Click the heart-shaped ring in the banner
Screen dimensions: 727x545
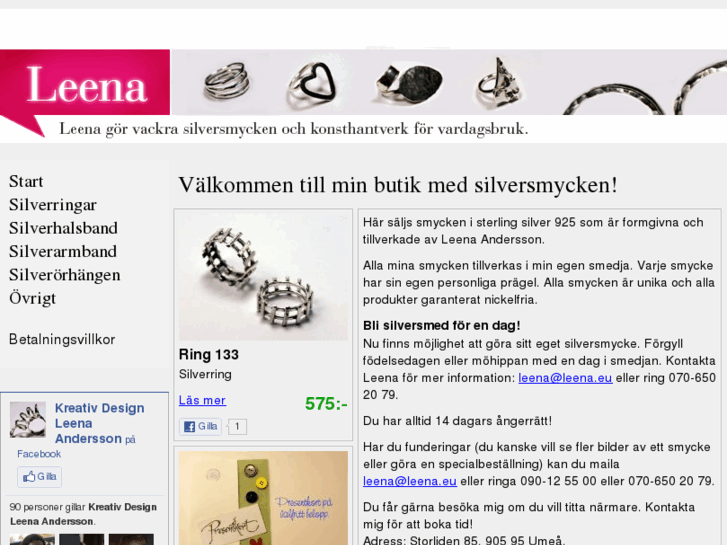coord(311,84)
